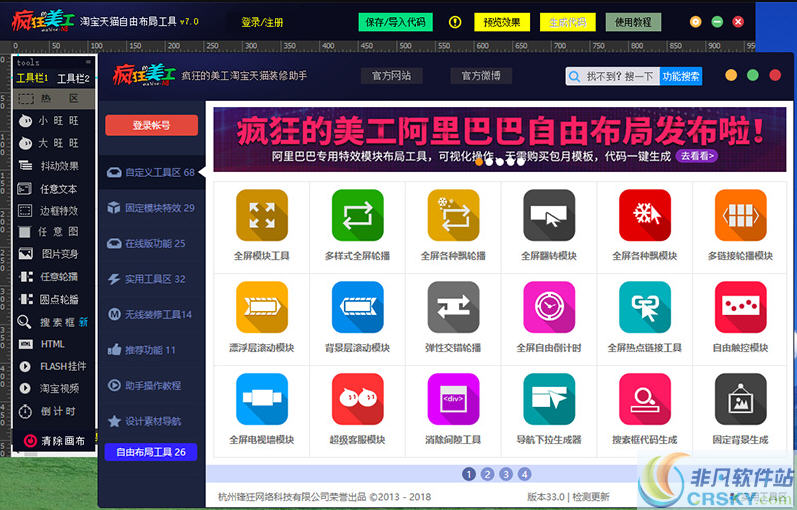797x510 pixels.
Task: Visit the 官方网站 link
Action: click(391, 76)
